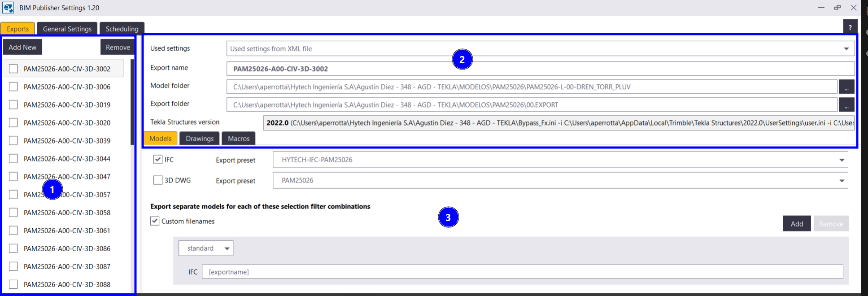
Task: Click the export list vertical scrollbar
Action: 132,102
